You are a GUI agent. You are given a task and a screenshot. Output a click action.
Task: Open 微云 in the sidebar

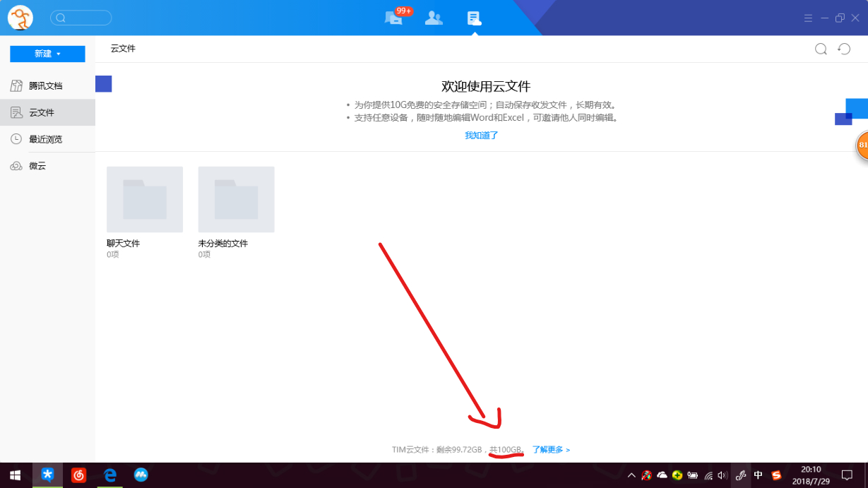pos(47,166)
